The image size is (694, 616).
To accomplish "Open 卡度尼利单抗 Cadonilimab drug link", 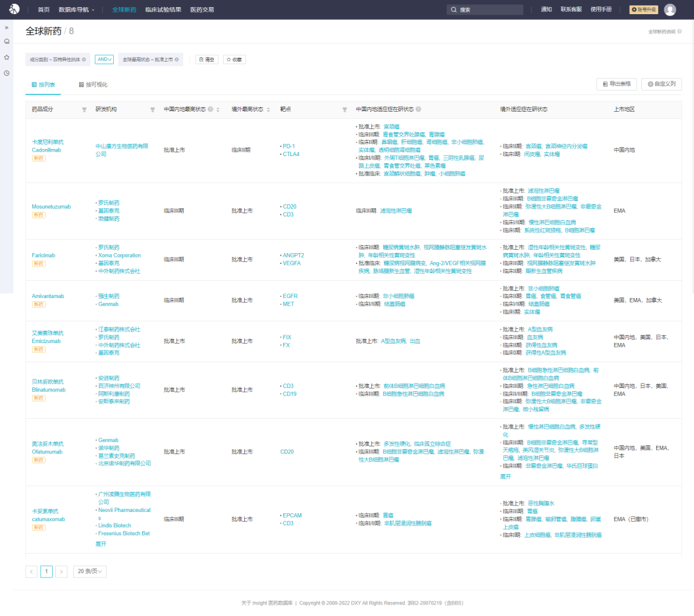I will pos(48,146).
